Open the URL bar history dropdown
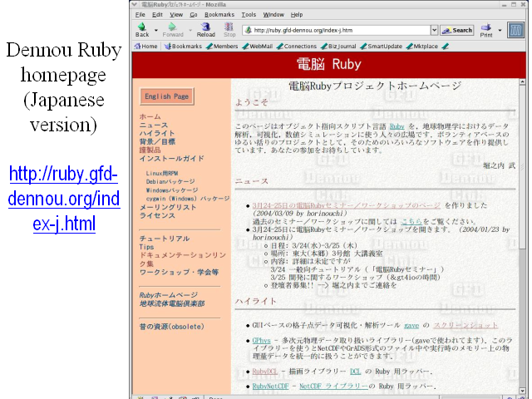 [x=434, y=30]
